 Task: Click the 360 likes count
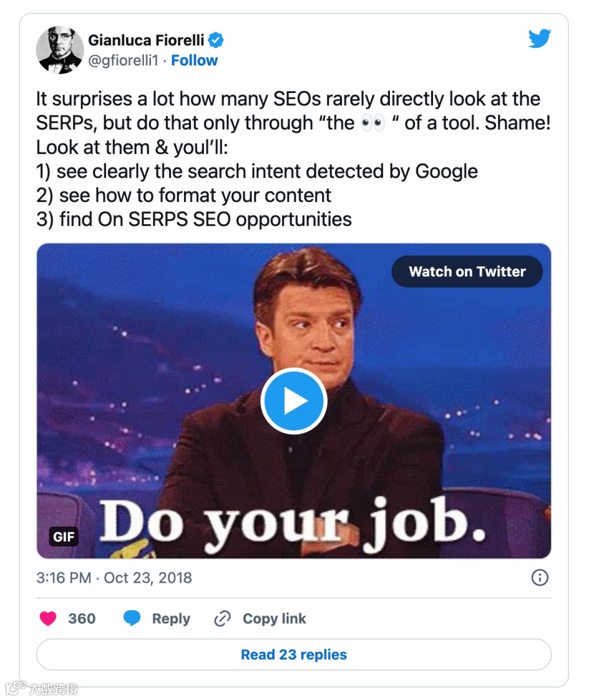click(82, 618)
